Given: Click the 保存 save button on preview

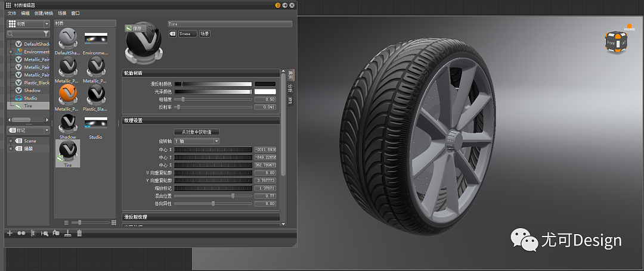Looking at the screenshot, I should 135,28.
